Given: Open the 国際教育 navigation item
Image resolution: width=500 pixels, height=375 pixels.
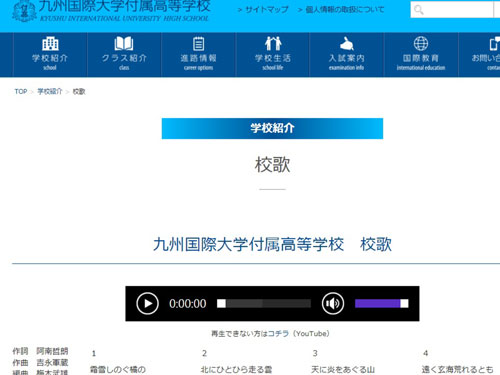Looking at the screenshot, I should (x=421, y=55).
